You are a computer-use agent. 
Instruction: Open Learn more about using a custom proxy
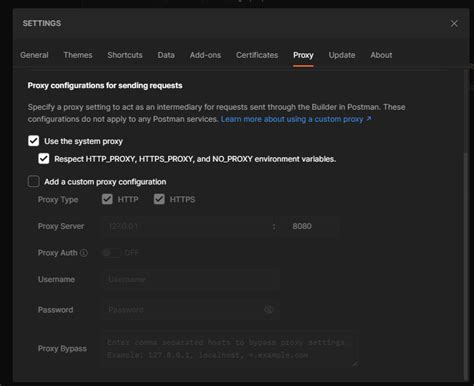click(292, 119)
